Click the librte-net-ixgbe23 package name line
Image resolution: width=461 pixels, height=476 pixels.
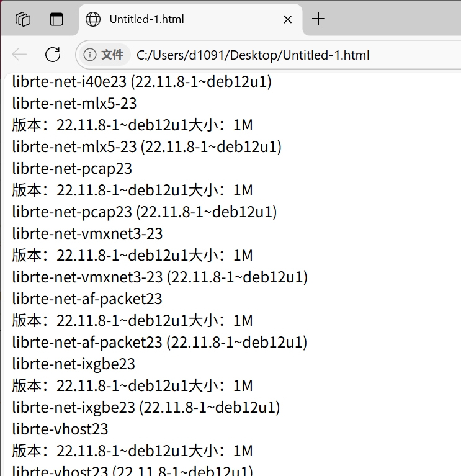tap(73, 364)
